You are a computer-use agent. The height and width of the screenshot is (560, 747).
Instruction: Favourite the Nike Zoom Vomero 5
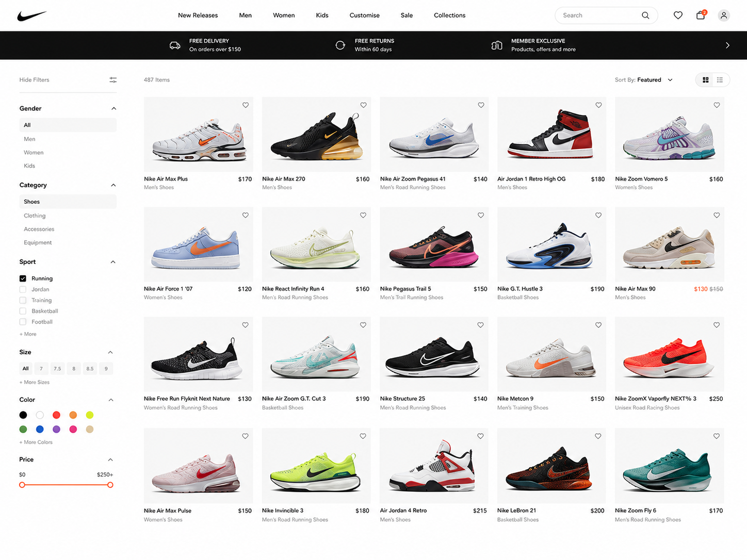pos(717,105)
